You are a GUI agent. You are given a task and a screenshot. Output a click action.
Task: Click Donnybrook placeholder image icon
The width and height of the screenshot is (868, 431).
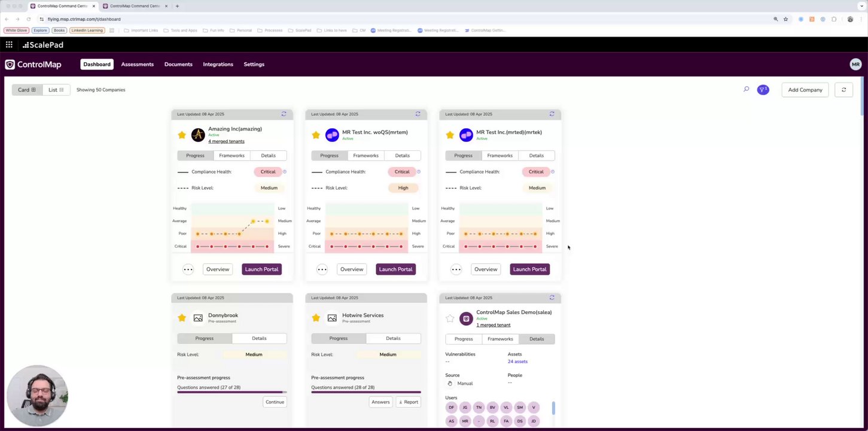pyautogui.click(x=198, y=318)
